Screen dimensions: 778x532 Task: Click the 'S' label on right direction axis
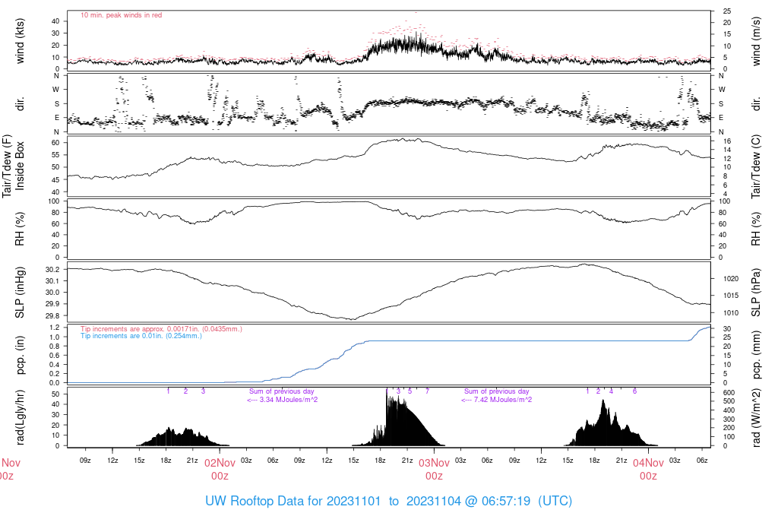click(x=722, y=104)
